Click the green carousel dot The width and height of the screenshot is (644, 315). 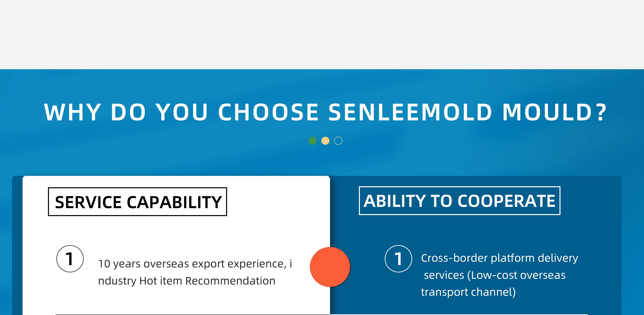click(x=312, y=141)
